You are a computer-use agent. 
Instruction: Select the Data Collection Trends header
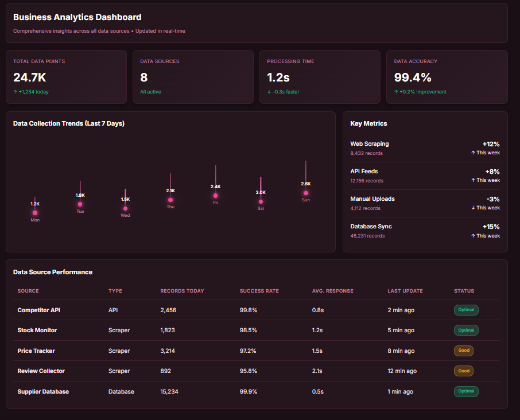coord(68,123)
